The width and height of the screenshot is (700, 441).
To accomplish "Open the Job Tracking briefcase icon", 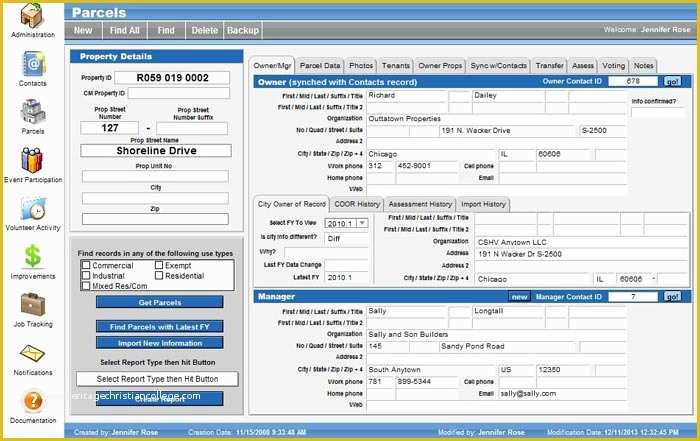I will 32,304.
